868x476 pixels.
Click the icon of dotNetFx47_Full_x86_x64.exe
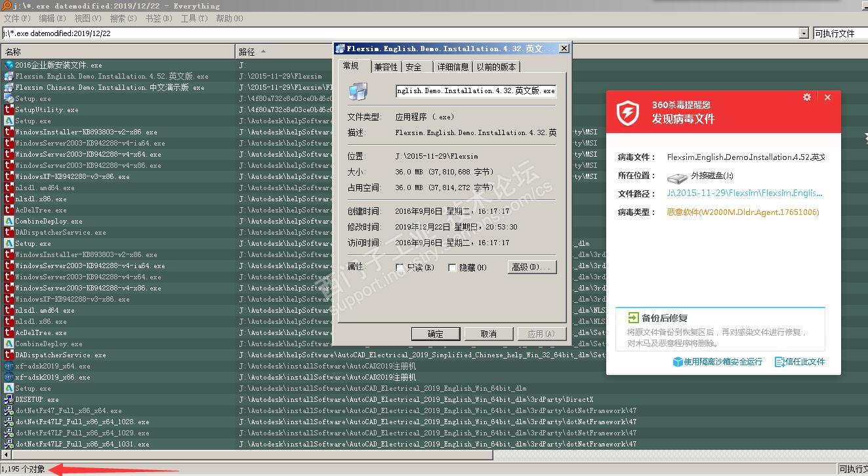click(9, 410)
